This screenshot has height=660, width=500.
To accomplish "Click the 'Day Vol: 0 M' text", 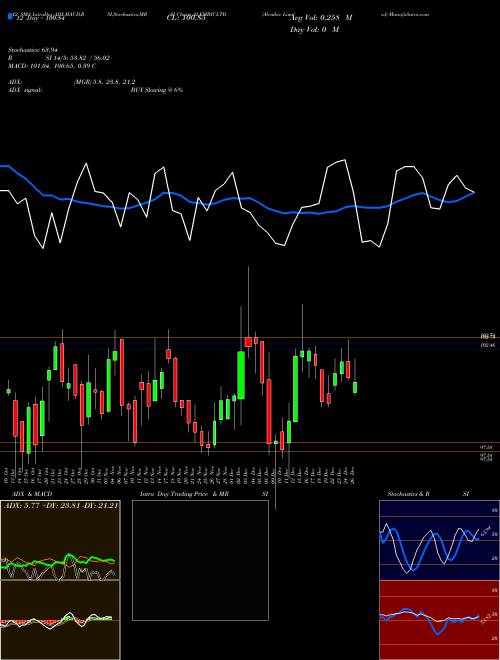I will point(314,30).
